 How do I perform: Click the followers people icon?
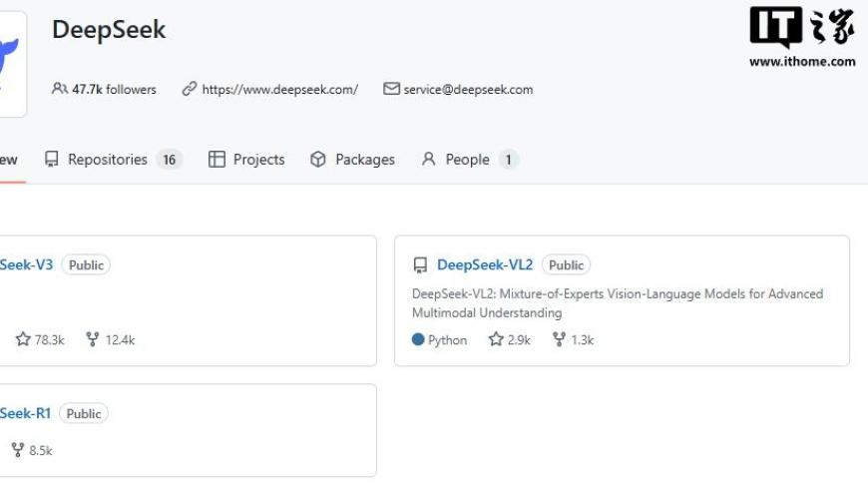60,89
